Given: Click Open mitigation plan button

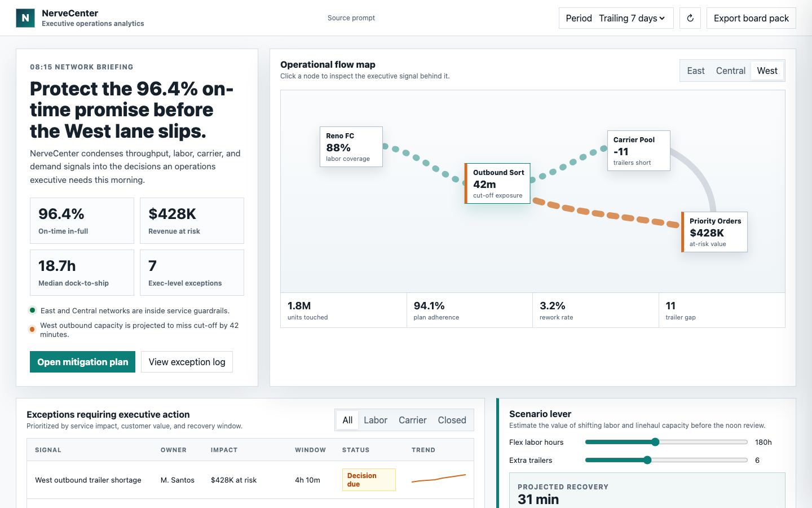Looking at the screenshot, I should tap(82, 362).
